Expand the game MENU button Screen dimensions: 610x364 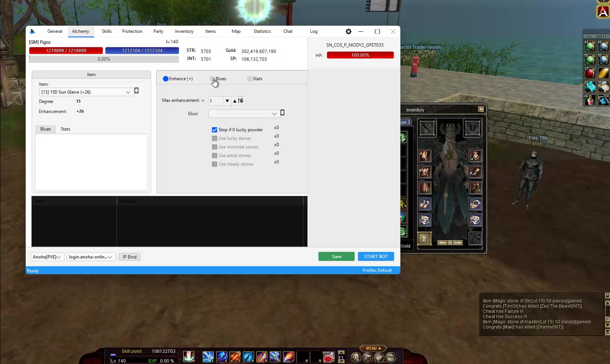pos(373,348)
